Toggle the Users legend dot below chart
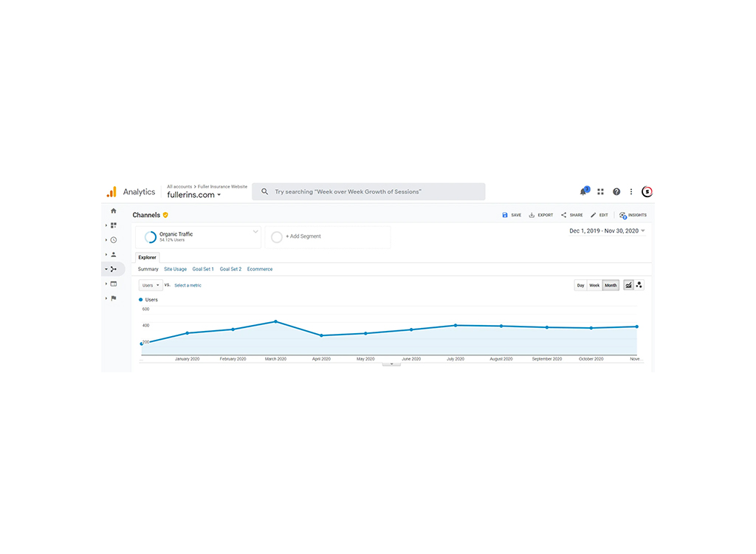Screen dimensions: 756x554 [x=141, y=299]
